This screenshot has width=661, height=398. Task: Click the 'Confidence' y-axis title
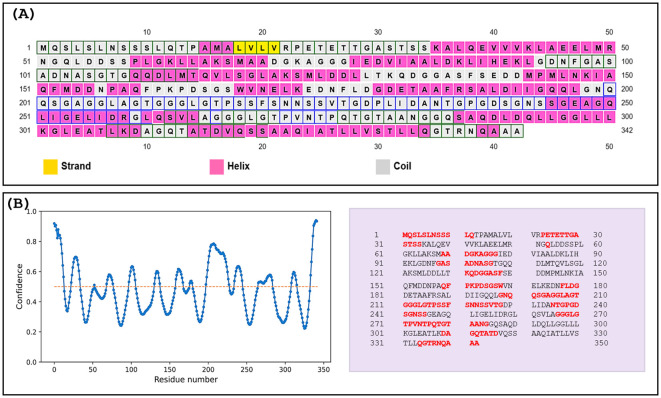(x=19, y=286)
